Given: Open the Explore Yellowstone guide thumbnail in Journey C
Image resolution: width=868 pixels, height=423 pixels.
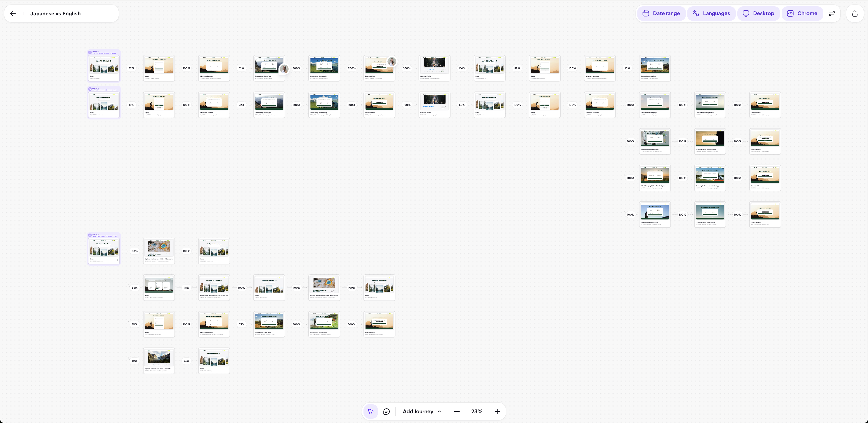Looking at the screenshot, I should pos(159,248).
